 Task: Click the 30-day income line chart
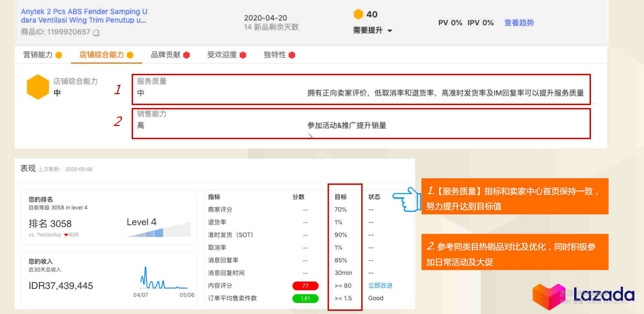[163, 279]
